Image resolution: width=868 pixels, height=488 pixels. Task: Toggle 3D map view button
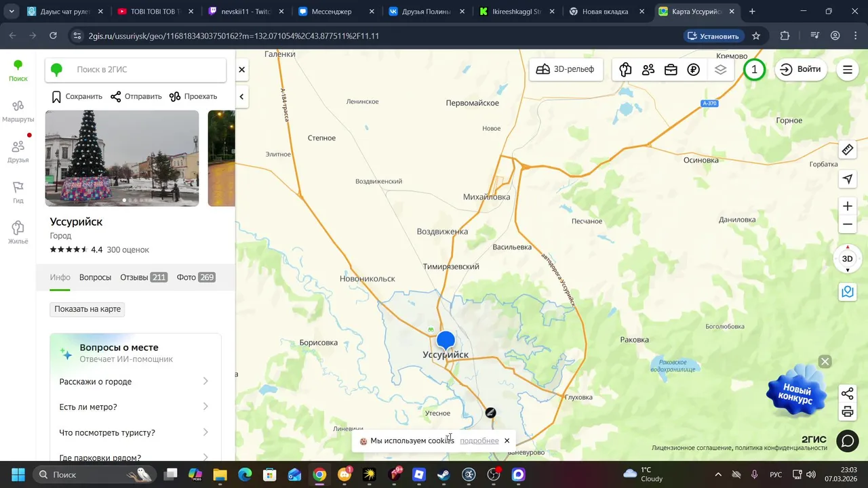tap(848, 259)
